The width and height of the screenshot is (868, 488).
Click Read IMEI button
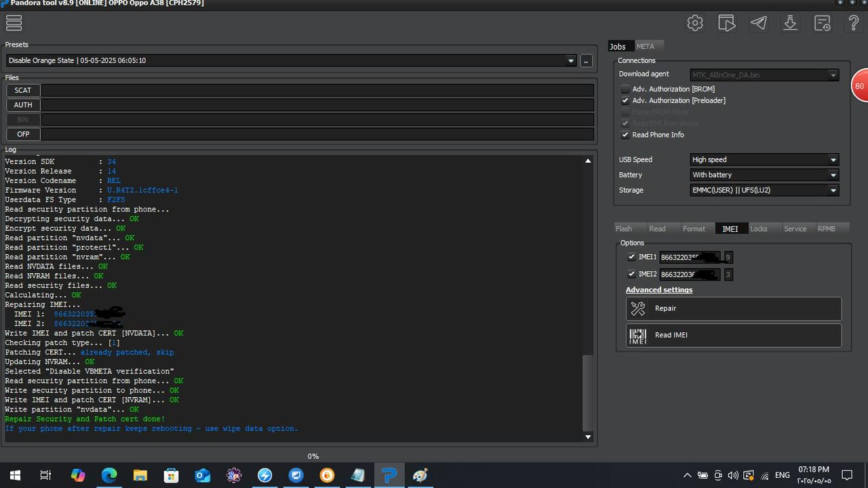pos(734,335)
